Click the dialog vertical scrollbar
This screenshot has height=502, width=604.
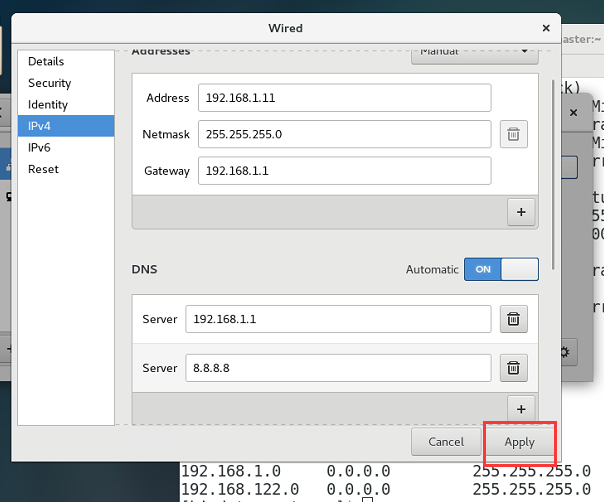pyautogui.click(x=553, y=175)
